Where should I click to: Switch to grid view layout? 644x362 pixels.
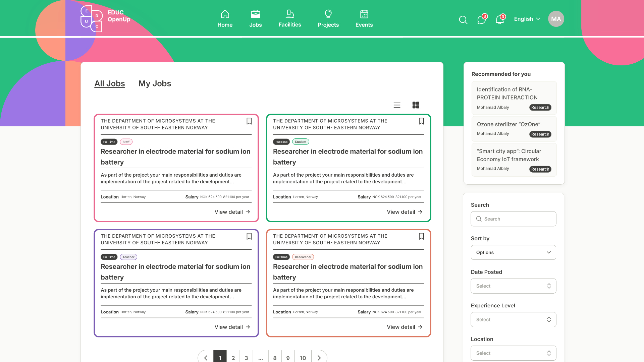point(416,105)
